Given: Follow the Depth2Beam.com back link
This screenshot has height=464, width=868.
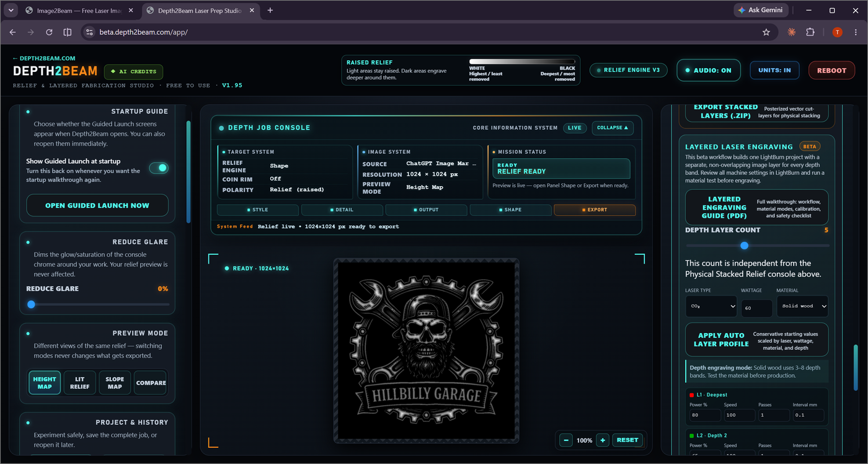Looking at the screenshot, I should tap(44, 58).
